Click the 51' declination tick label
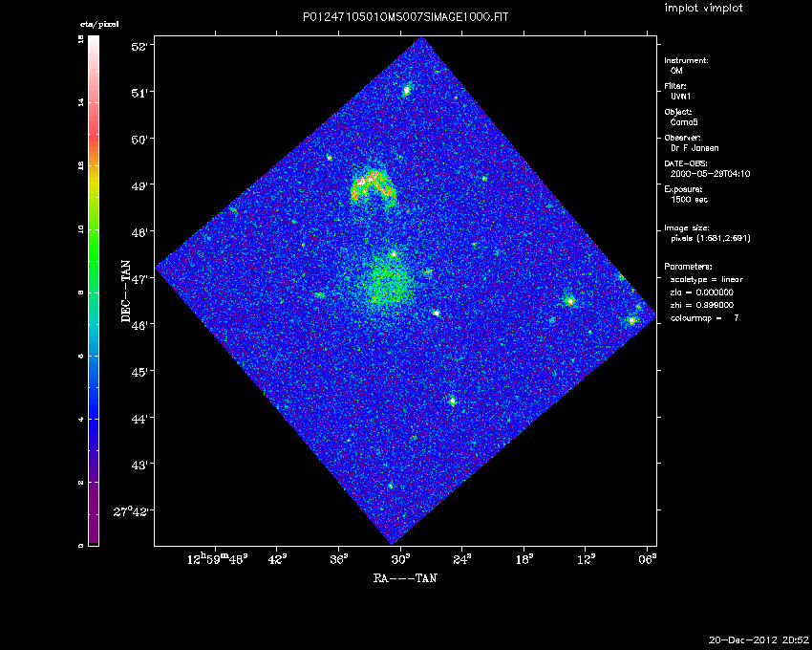The image size is (812, 650). (139, 93)
